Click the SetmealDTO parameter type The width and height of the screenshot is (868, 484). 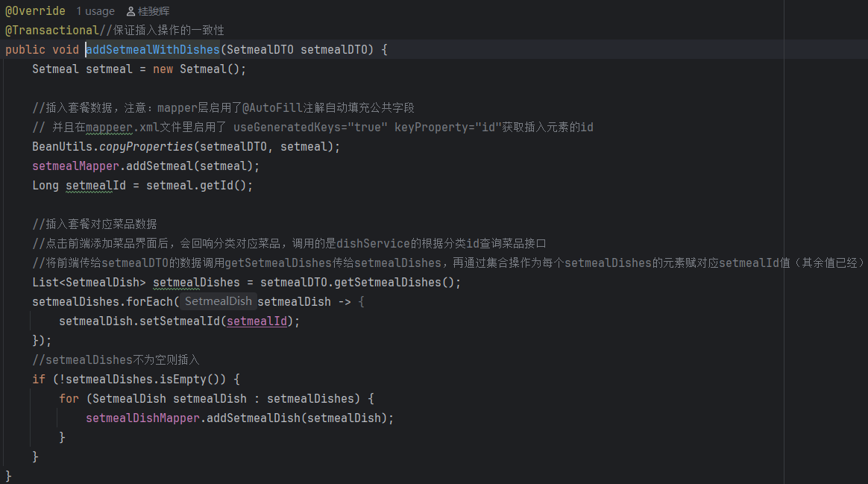(260, 49)
